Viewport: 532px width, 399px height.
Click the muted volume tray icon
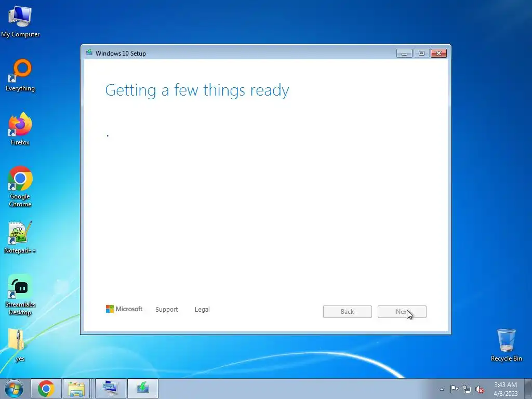[x=480, y=389]
